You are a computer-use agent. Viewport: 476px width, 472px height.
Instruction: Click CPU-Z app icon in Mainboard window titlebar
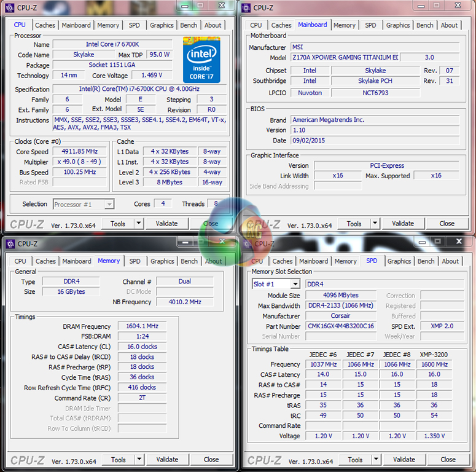(x=246, y=8)
